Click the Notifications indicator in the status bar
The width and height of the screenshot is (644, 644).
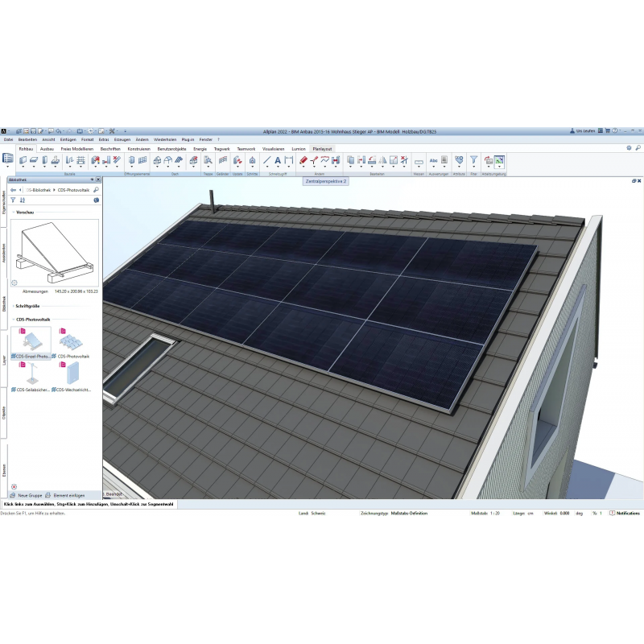[x=625, y=513]
